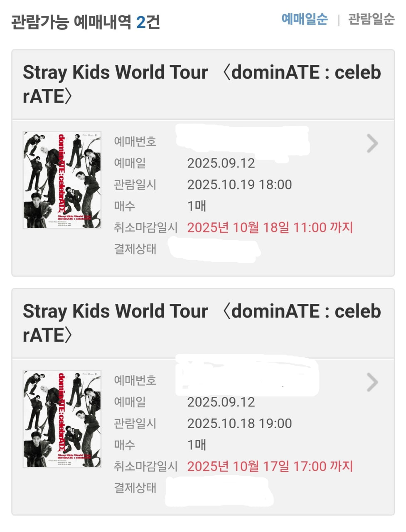Click the 관람가능 예매내역 2건 heading
Viewport: 406px width, 532px height.
coord(86,22)
